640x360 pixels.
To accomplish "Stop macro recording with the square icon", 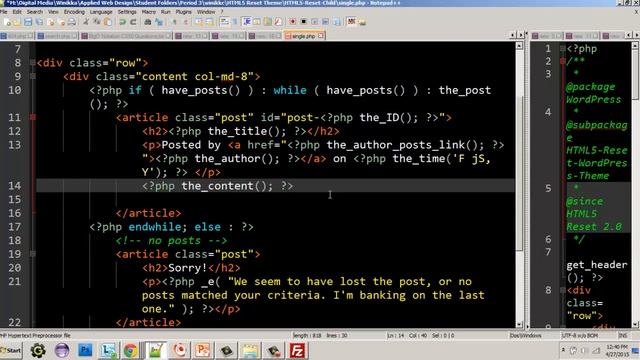I will tap(304, 22).
